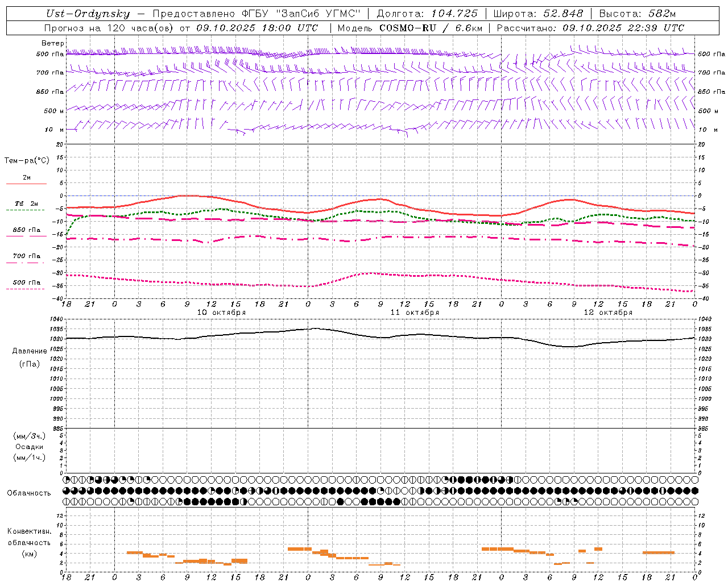Click the '12 октября' date label
The image size is (728, 582).
(x=609, y=313)
